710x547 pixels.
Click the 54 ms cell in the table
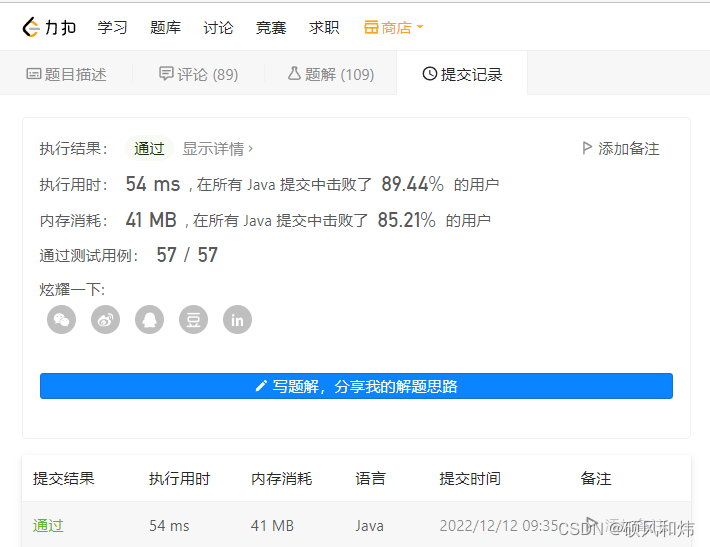click(x=169, y=526)
